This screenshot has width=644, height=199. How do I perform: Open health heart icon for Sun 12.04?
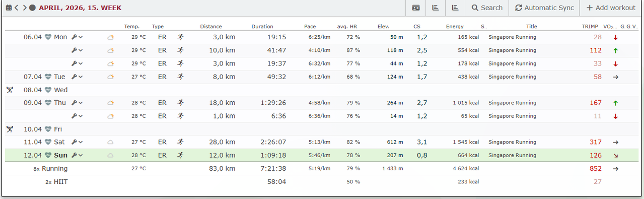click(48, 155)
